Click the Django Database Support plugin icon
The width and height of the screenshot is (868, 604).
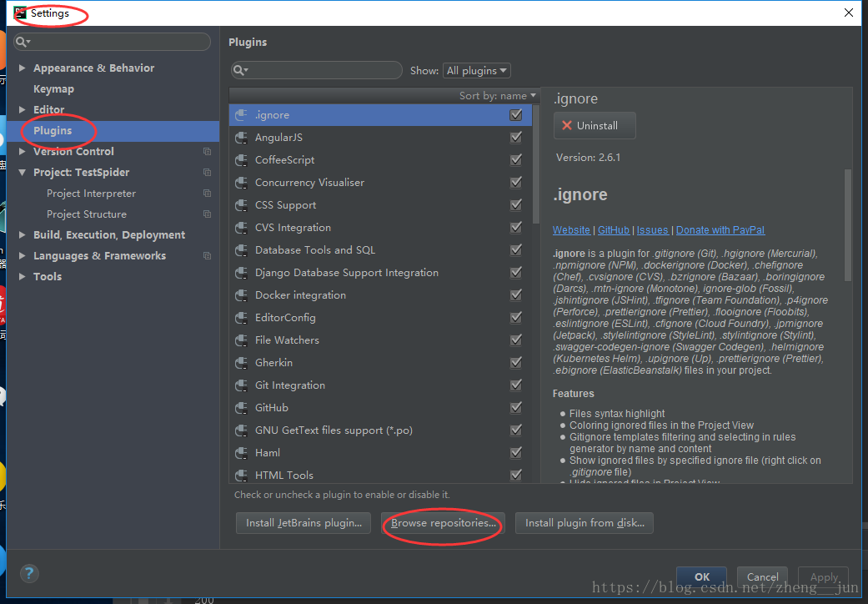pyautogui.click(x=241, y=273)
